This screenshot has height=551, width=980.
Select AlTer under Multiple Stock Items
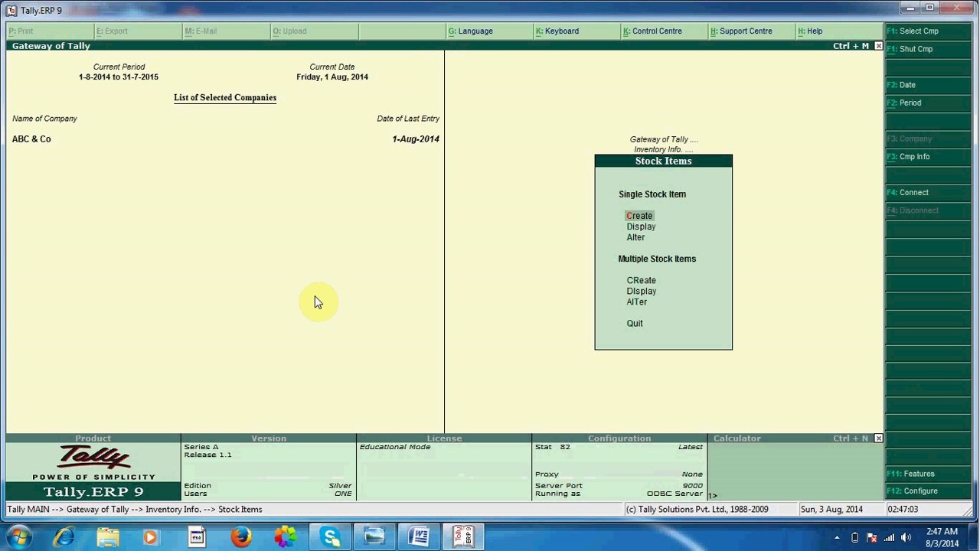click(x=636, y=302)
